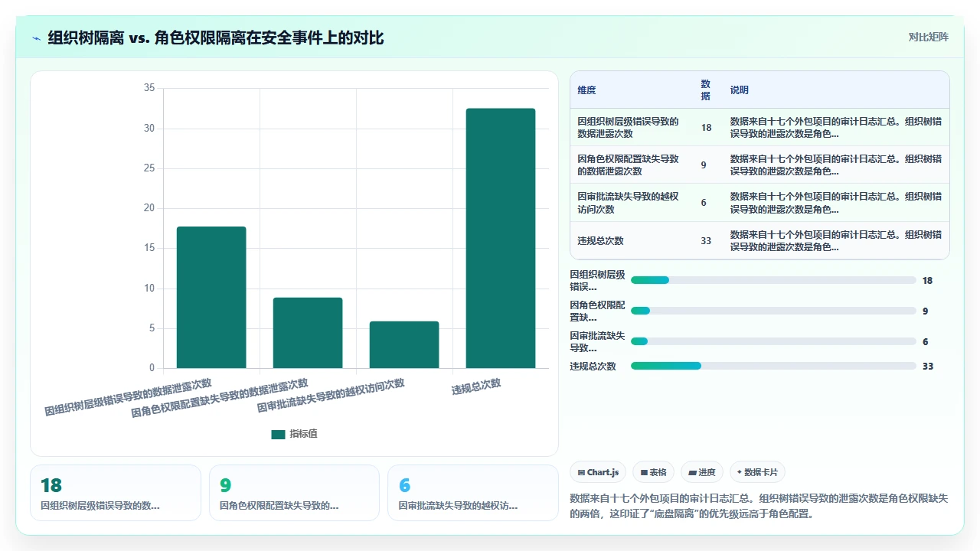This screenshot has height=551, width=980.
Task: Select table row 因角色权限配置缺失导致的数据泄露次数
Action: pos(759,165)
